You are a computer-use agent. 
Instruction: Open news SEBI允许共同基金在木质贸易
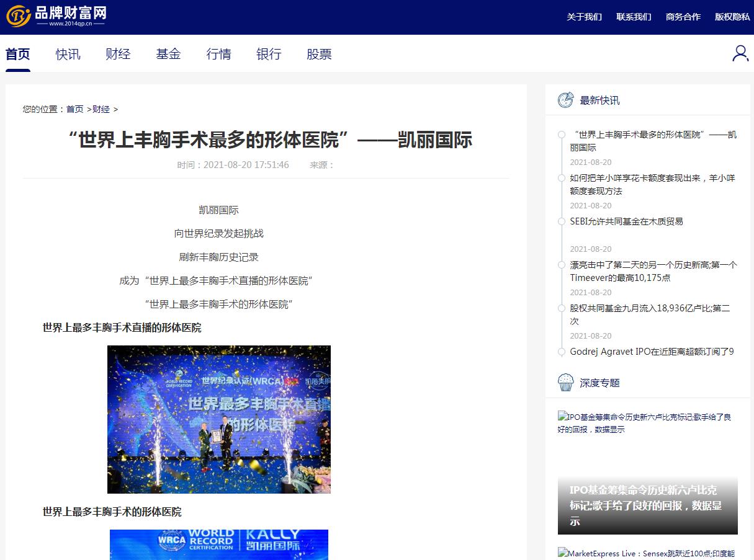[x=627, y=221]
